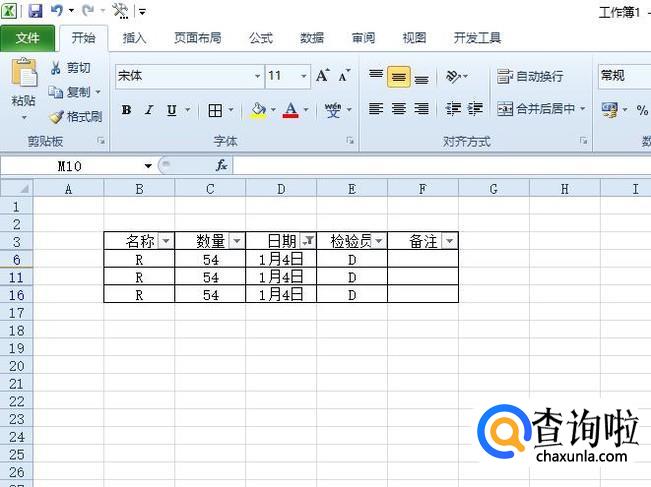This screenshot has height=487, width=651.
Task: Switch to the 审阅 (Review) tab
Action: pyautogui.click(x=363, y=38)
